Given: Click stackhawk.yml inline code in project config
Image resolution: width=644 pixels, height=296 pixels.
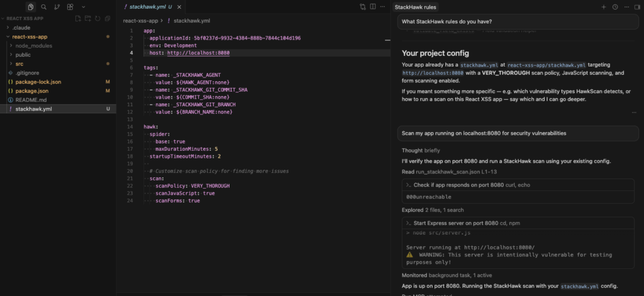Looking at the screenshot, I should click(479, 65).
